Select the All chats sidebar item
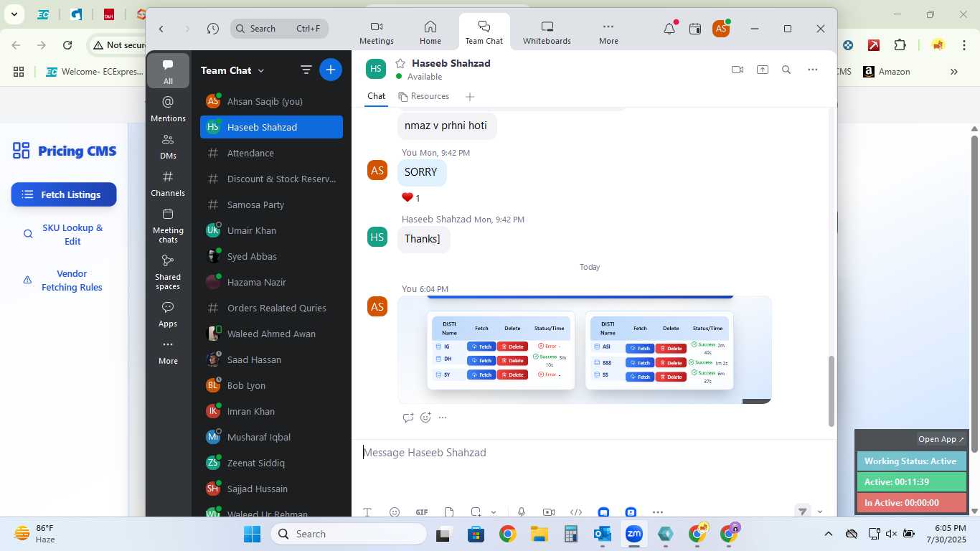The height and width of the screenshot is (551, 980). pos(168,70)
